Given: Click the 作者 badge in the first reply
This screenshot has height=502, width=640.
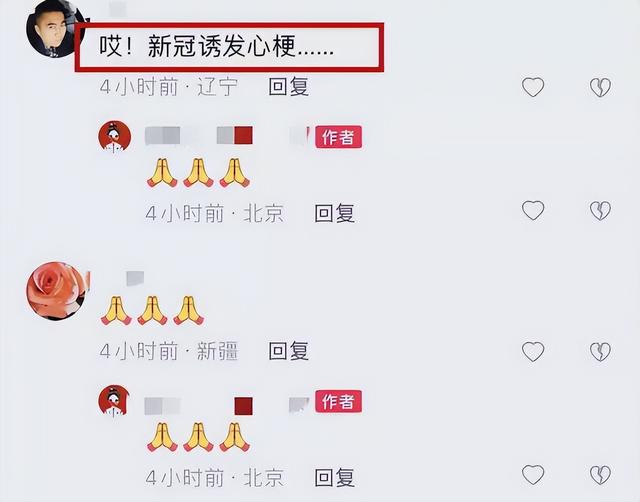Looking at the screenshot, I should 338,137.
